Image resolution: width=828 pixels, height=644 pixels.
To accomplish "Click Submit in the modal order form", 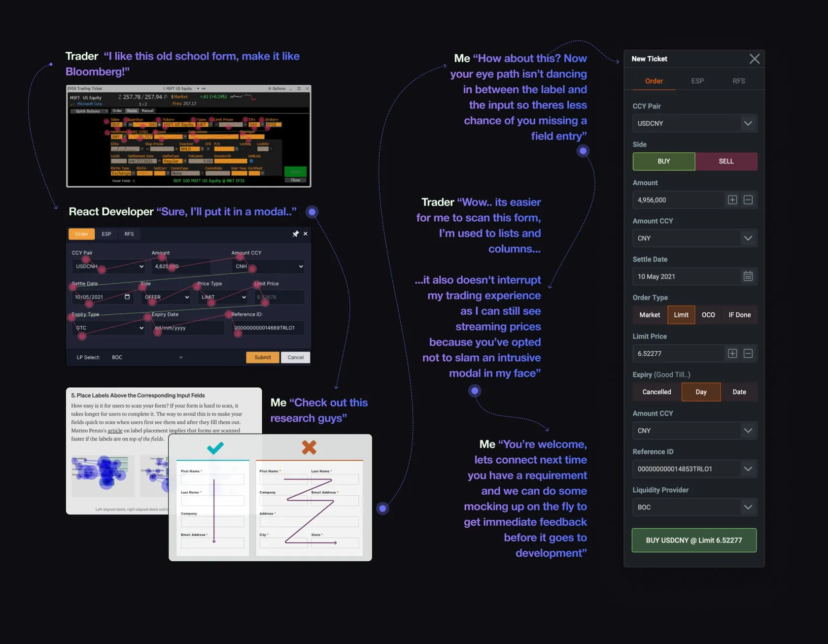I will pyautogui.click(x=263, y=357).
